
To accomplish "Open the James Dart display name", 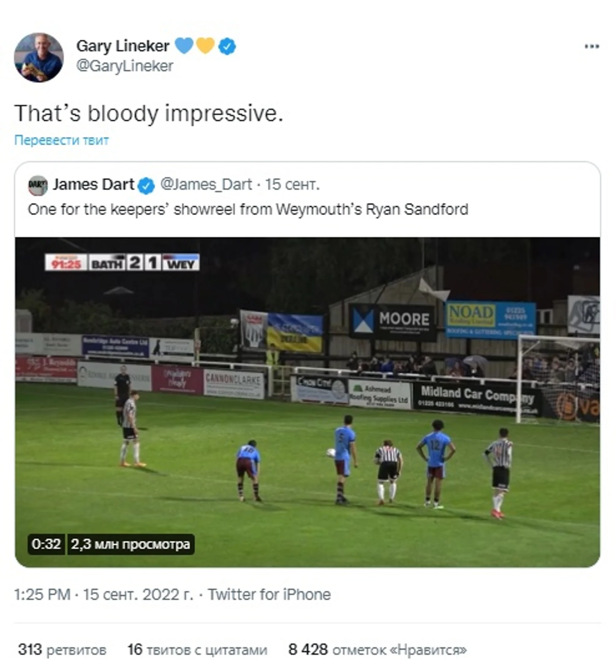I will pyautogui.click(x=93, y=184).
